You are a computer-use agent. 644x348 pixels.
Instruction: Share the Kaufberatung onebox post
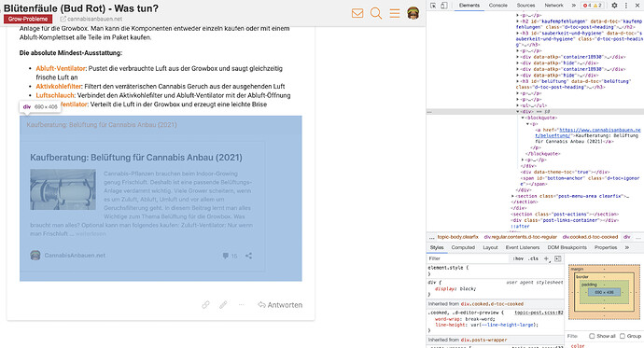tap(248, 256)
